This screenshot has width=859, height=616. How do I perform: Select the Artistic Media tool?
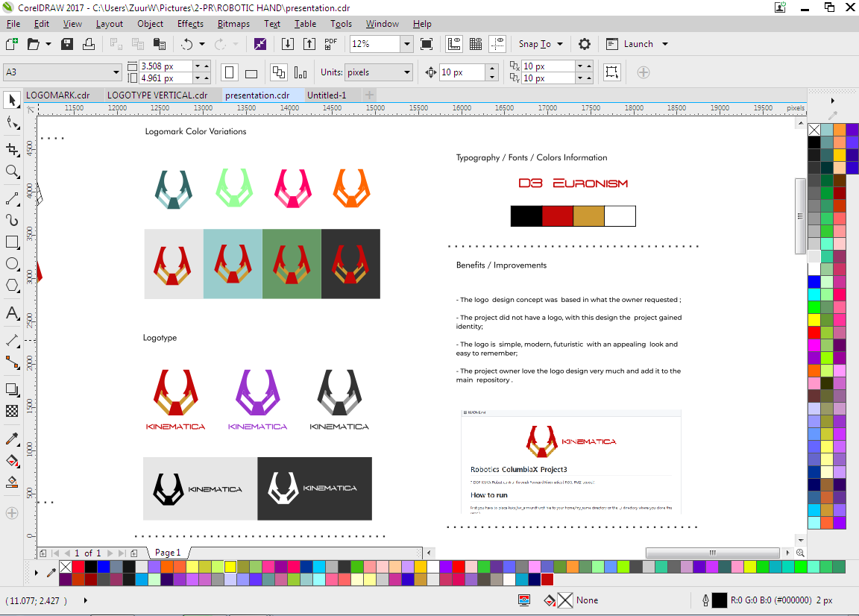(12, 220)
